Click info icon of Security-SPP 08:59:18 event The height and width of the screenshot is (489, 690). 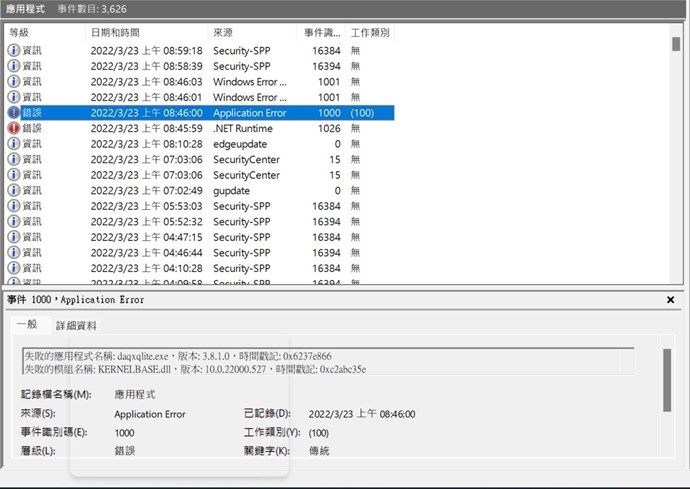[13, 50]
